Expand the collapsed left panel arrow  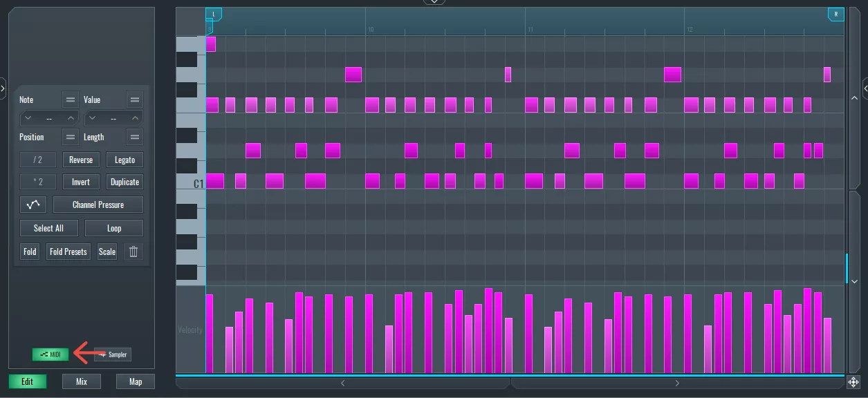(x=3, y=88)
